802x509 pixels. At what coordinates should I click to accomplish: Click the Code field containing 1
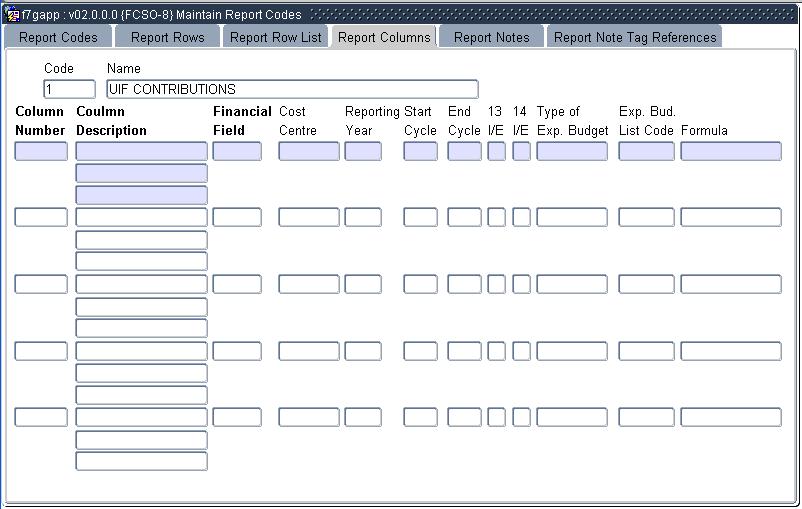(x=69, y=89)
